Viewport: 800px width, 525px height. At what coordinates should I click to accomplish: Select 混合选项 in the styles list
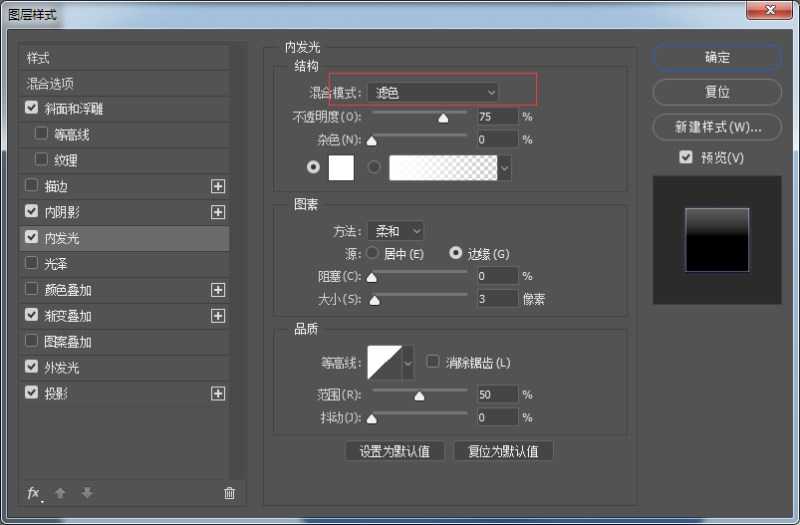(50, 84)
